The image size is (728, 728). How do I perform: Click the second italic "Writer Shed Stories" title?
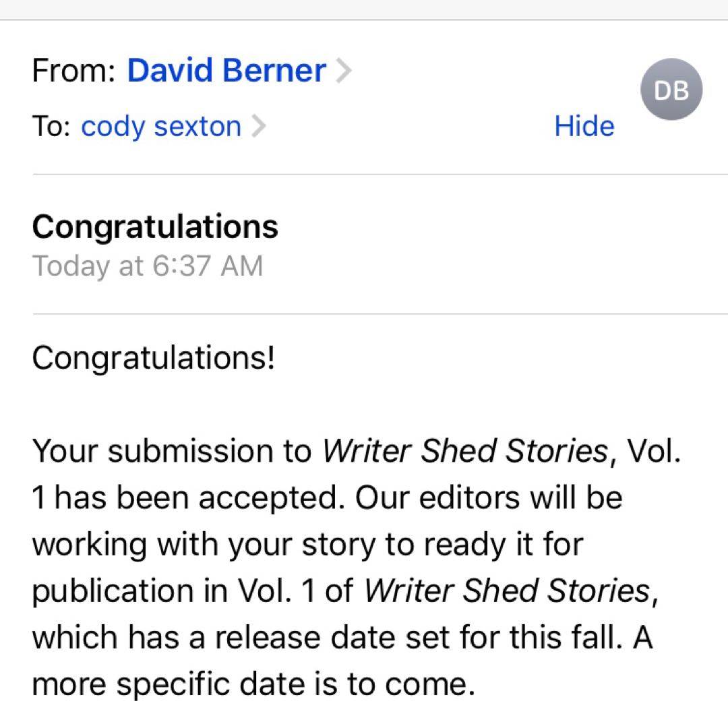[507, 591]
